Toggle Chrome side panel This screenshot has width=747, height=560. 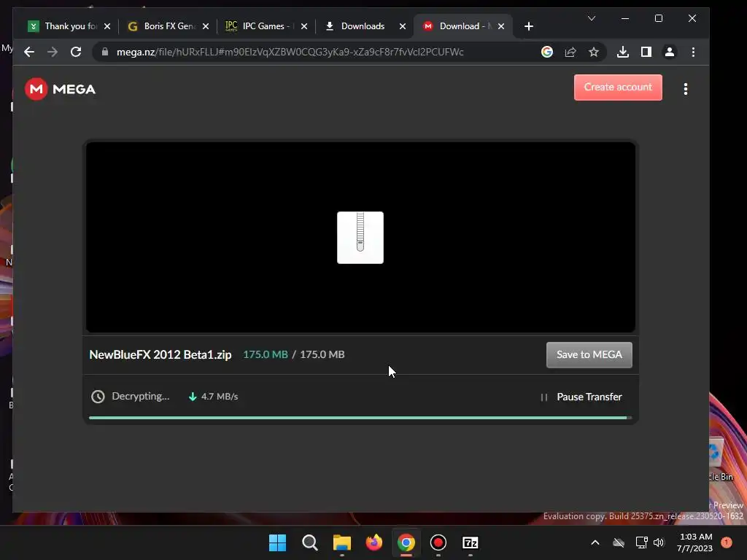[x=646, y=52]
